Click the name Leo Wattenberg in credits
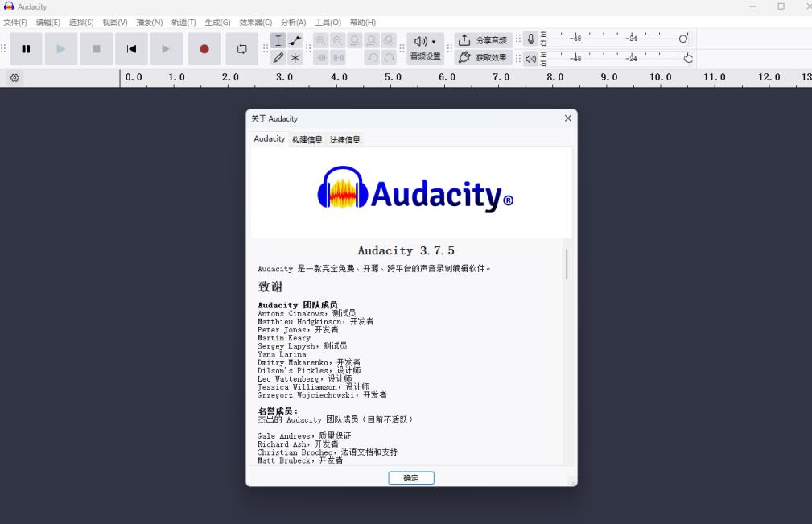 (288, 379)
